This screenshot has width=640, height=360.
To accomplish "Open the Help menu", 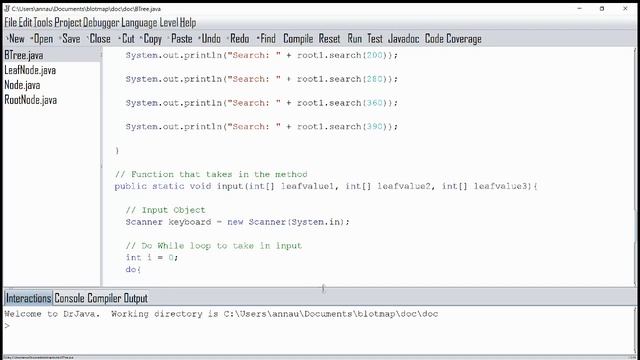I will pyautogui.click(x=188, y=22).
